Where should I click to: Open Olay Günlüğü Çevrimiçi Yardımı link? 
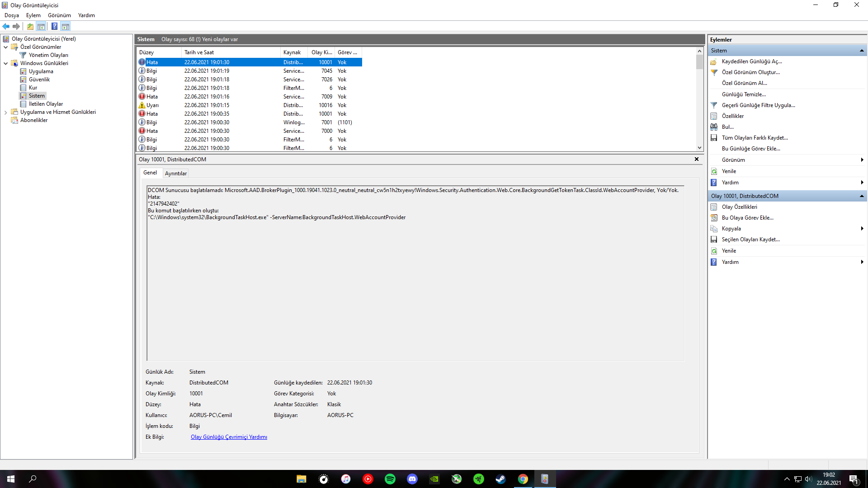coord(229,437)
